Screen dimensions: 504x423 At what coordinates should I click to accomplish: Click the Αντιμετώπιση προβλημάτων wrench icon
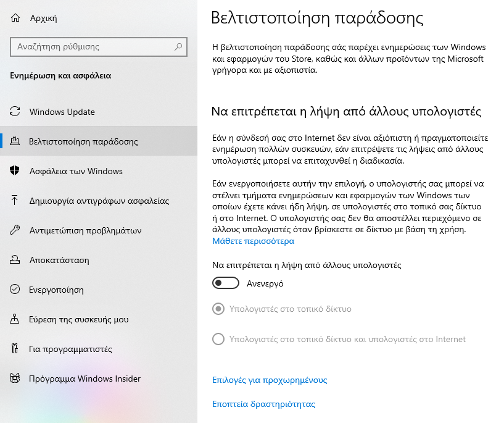click(x=15, y=230)
